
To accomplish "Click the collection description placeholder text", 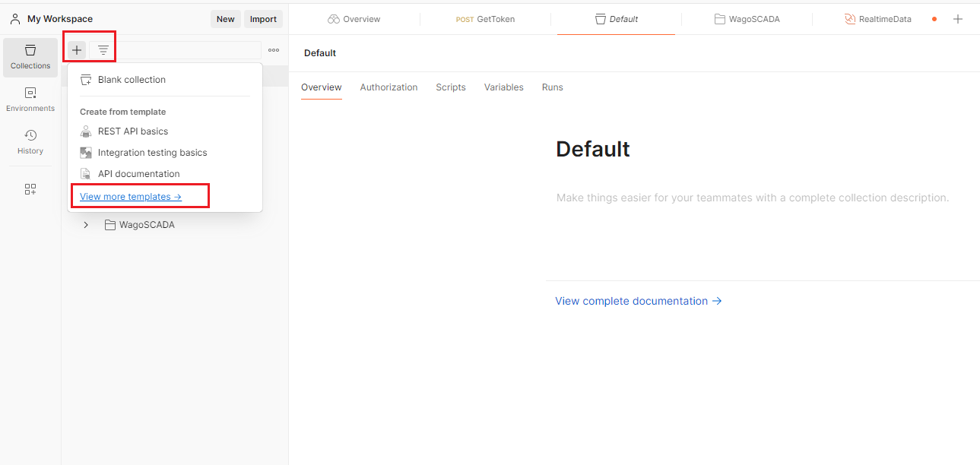I will [x=752, y=198].
